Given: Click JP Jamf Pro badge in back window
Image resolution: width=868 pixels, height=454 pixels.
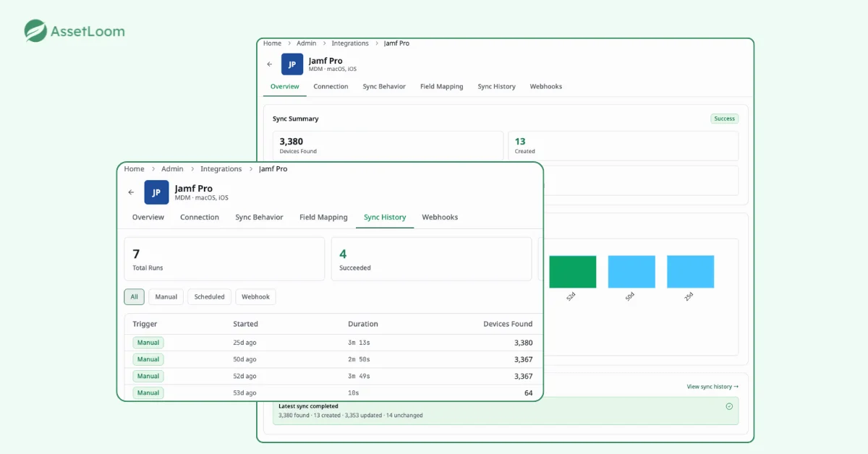Looking at the screenshot, I should click(292, 64).
